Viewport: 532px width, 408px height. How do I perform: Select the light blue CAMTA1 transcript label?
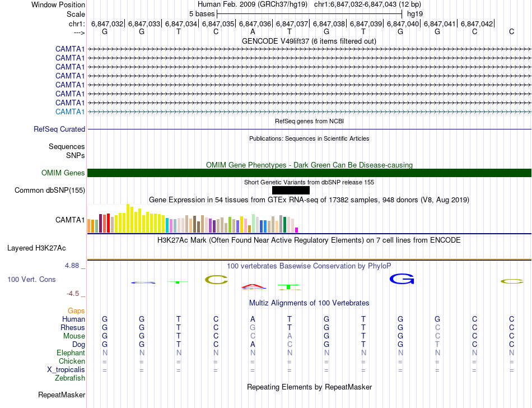click(x=70, y=112)
